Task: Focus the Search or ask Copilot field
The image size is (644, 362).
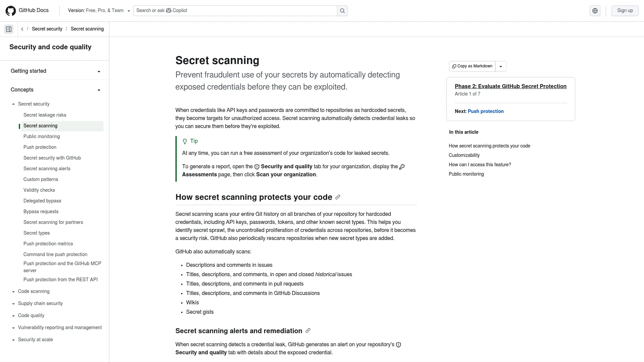Action: (x=235, y=11)
